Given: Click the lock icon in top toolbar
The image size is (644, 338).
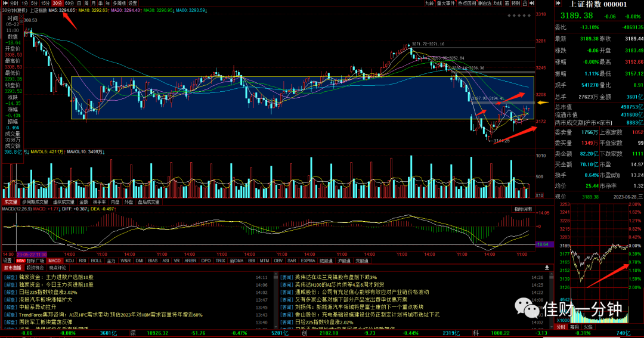Looking at the screenshot, I should click(525, 4).
